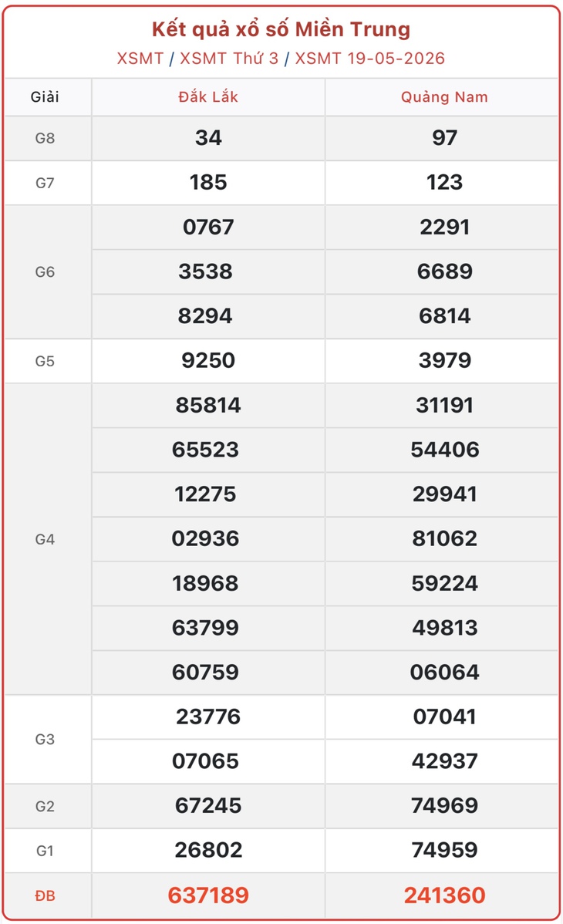
Task: Select Đắk Lắk G5 number 9250
Action: [x=208, y=361]
